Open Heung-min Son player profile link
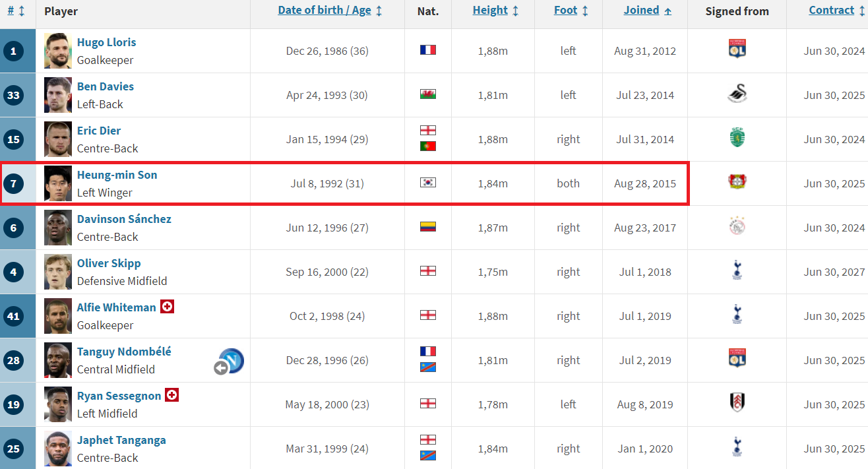 pos(117,175)
